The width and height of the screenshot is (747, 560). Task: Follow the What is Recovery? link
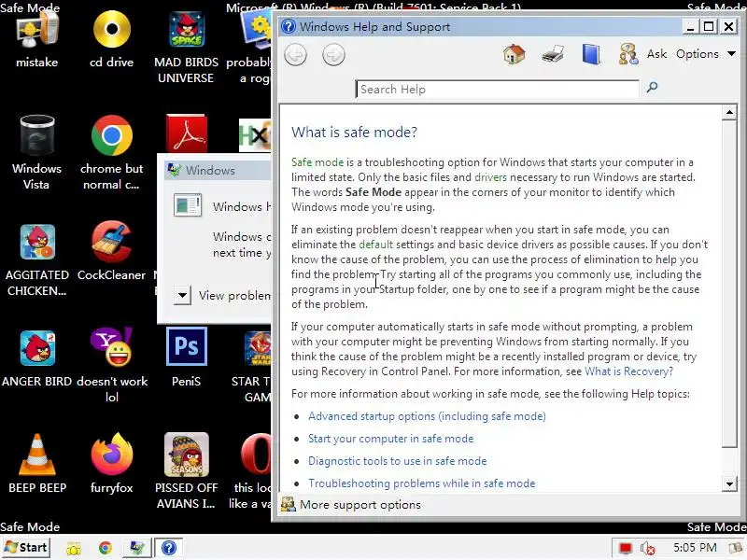point(628,371)
